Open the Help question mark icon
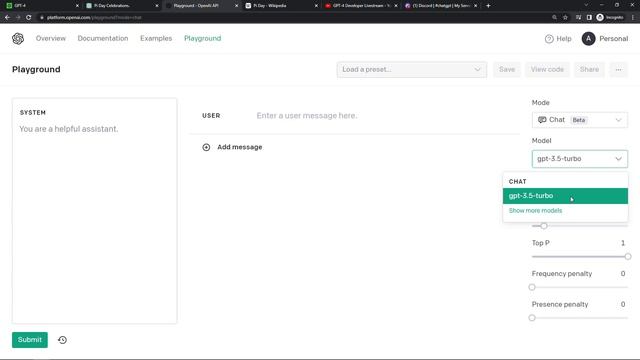This screenshot has height=360, width=640. 549,39
